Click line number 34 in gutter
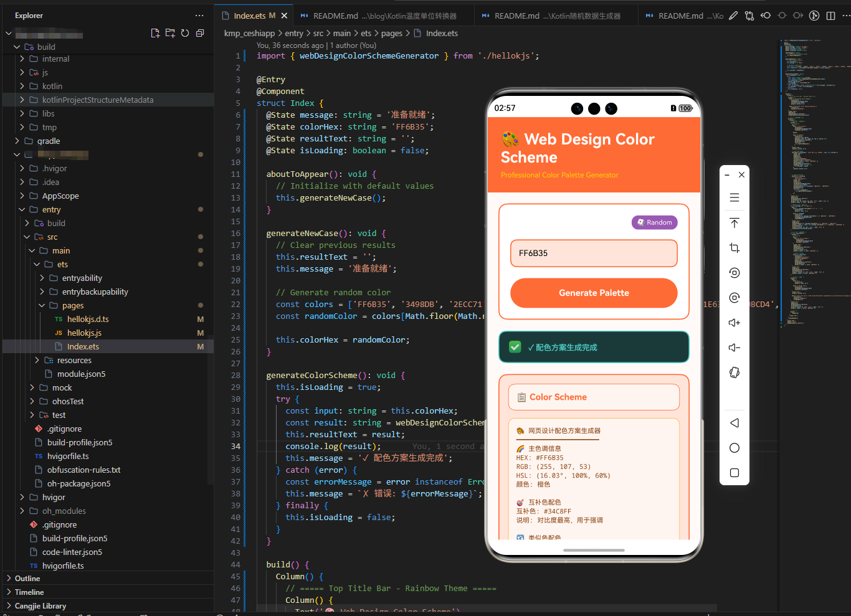851x616 pixels. click(x=235, y=446)
